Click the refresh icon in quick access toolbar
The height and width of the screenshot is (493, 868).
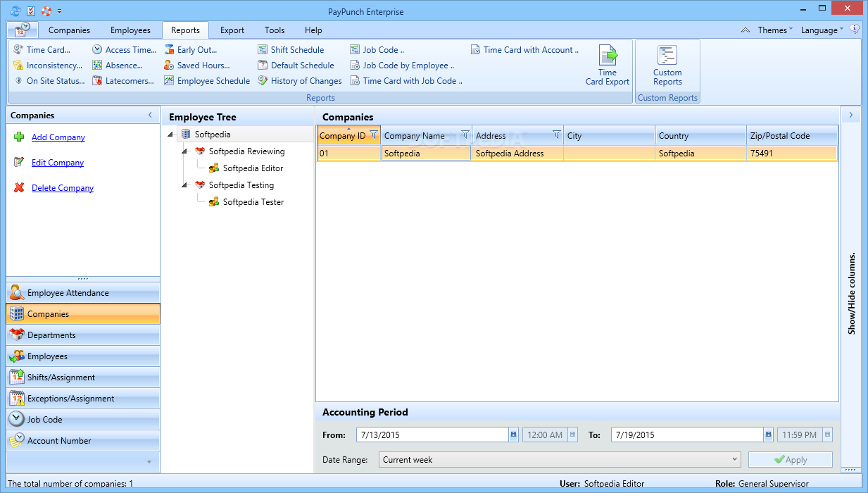coord(15,11)
